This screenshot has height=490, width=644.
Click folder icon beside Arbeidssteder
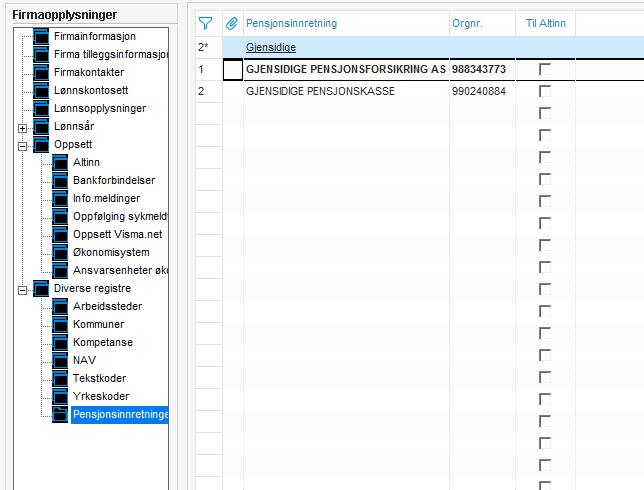pyautogui.click(x=60, y=307)
